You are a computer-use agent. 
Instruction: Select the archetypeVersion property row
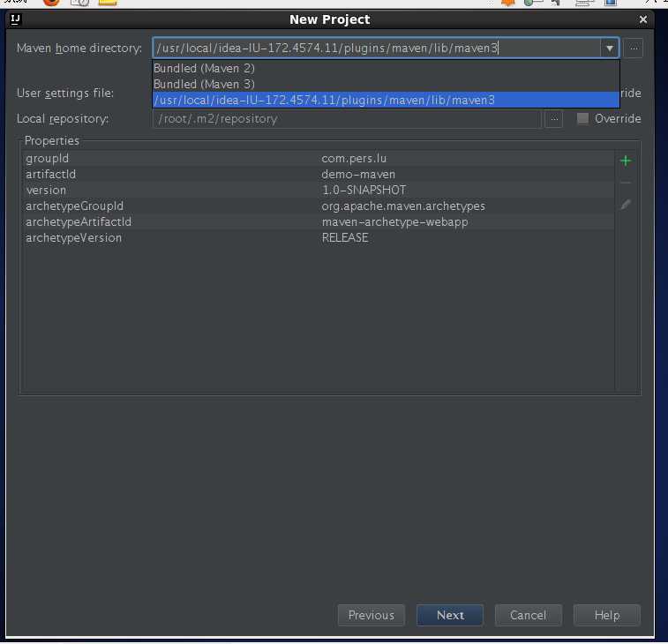point(319,237)
